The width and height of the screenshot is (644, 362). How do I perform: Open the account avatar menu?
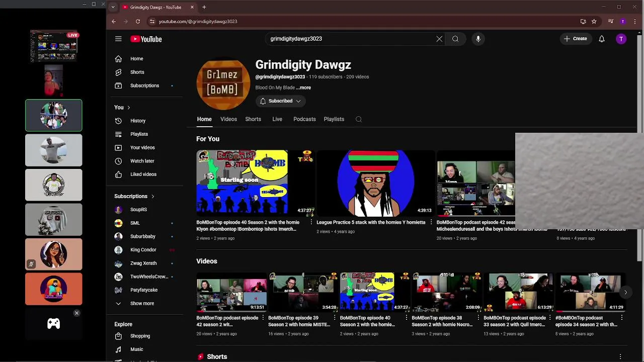click(x=621, y=39)
